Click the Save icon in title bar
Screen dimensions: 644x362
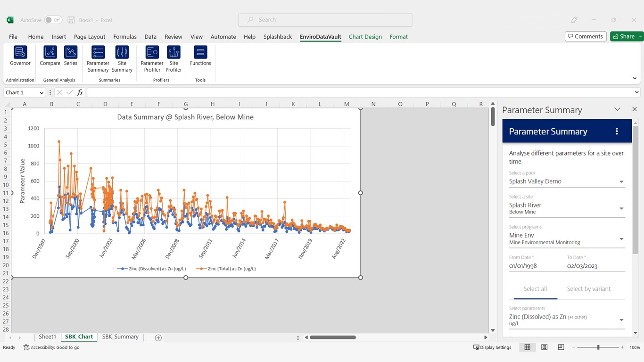71,20
